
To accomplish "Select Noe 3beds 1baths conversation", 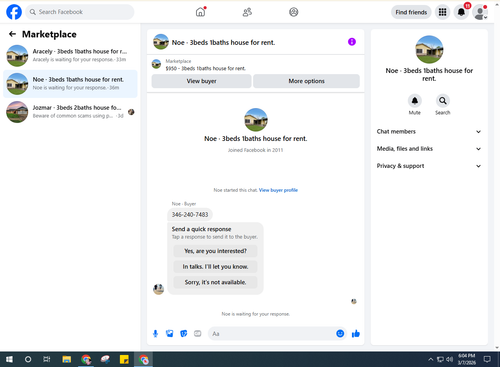I will [x=70, y=84].
